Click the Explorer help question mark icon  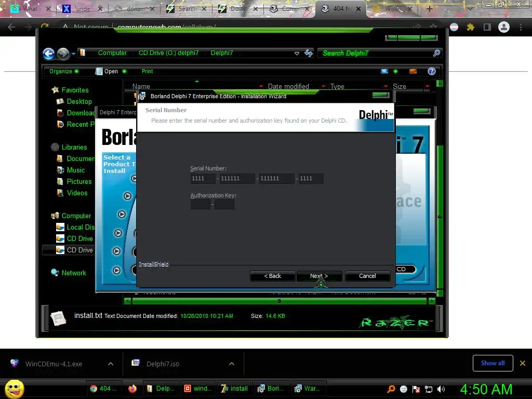pyautogui.click(x=432, y=71)
